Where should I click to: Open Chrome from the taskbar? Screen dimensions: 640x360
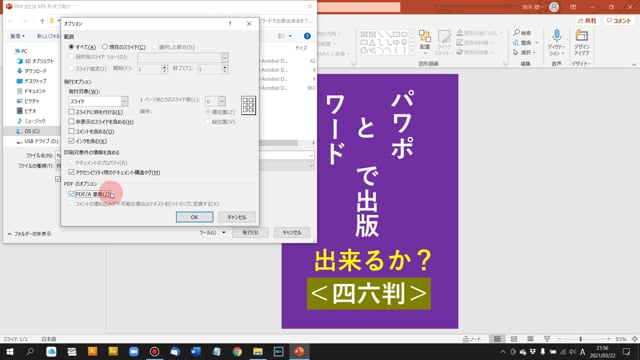click(x=237, y=351)
